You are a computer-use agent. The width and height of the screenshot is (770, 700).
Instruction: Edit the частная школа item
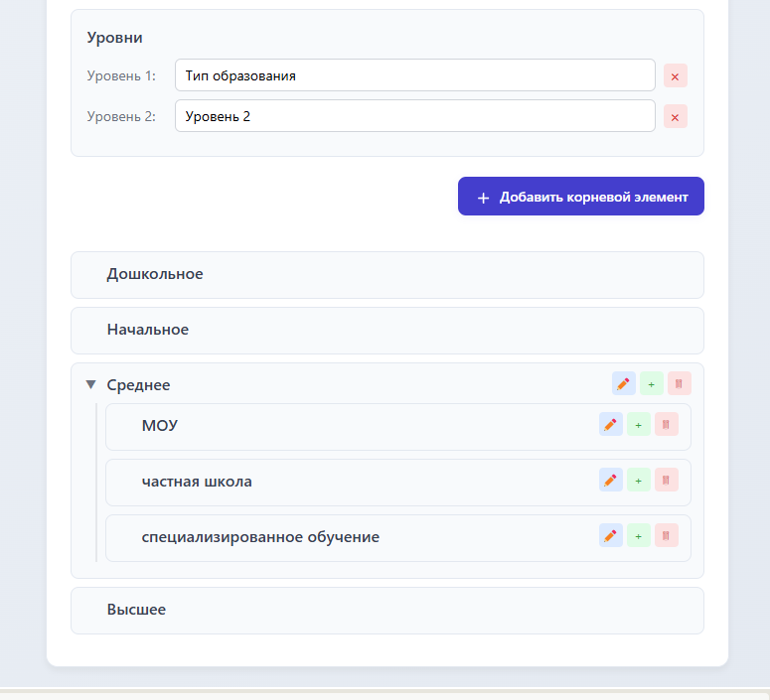611,481
